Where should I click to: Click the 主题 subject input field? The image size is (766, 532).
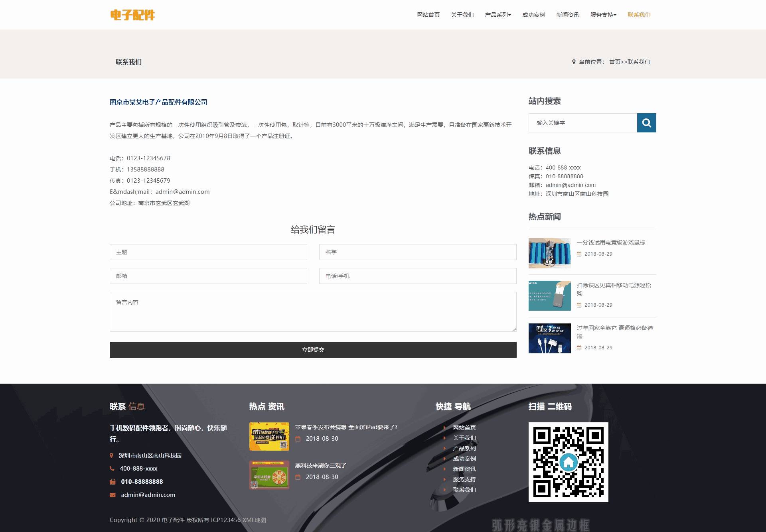point(208,252)
